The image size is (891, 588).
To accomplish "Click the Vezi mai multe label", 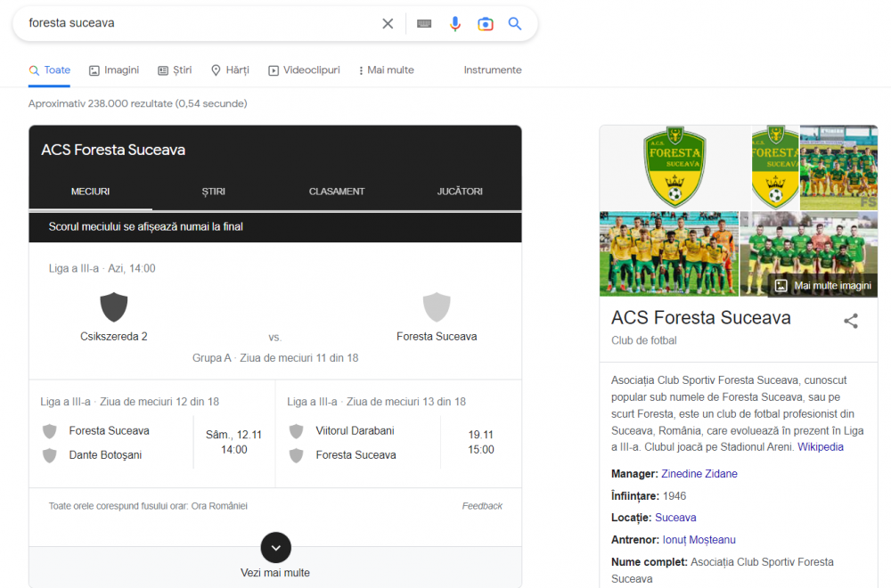I will click(275, 573).
